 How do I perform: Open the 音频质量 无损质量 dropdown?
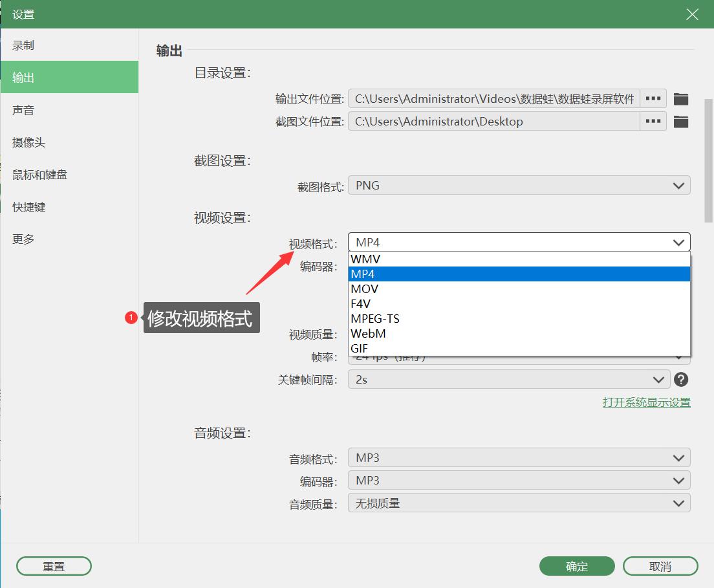tap(517, 503)
